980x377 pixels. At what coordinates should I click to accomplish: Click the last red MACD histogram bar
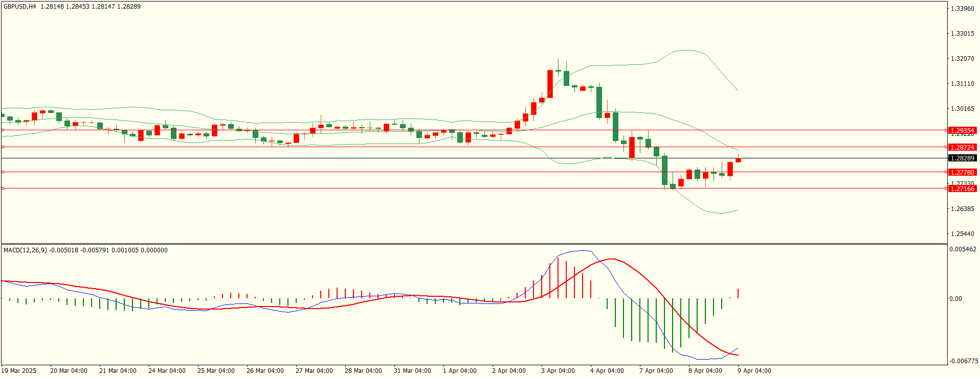pos(738,293)
